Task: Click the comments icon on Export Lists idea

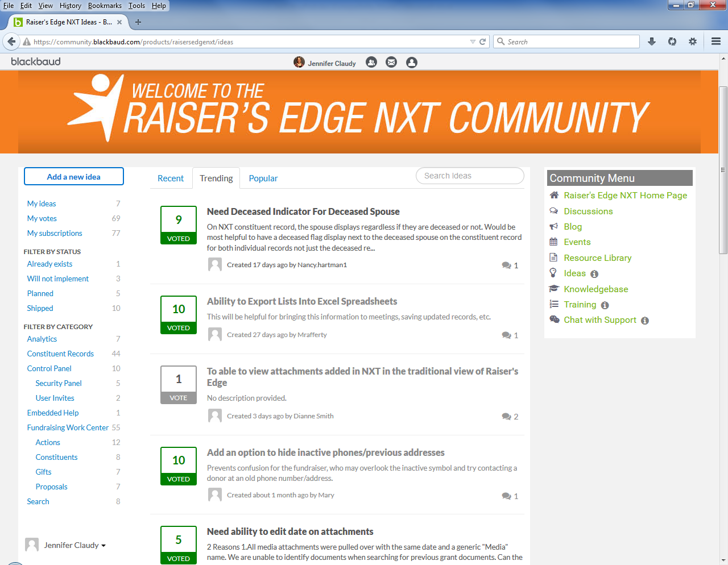Action: coord(506,335)
